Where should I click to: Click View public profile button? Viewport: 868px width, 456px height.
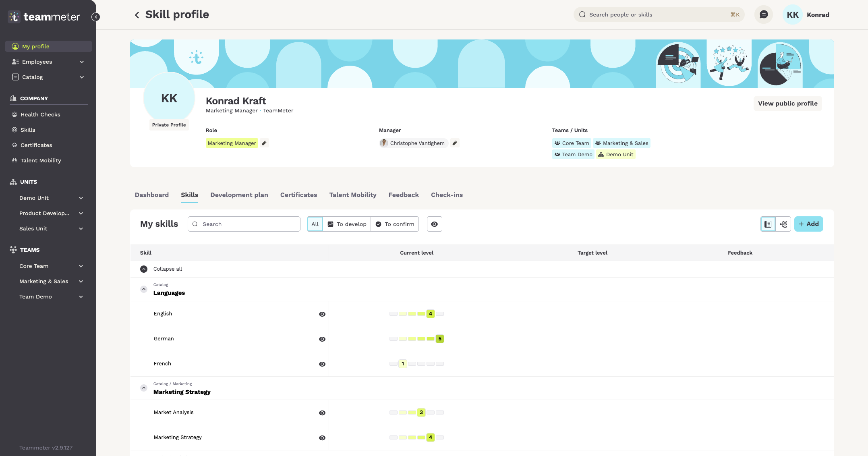(787, 104)
